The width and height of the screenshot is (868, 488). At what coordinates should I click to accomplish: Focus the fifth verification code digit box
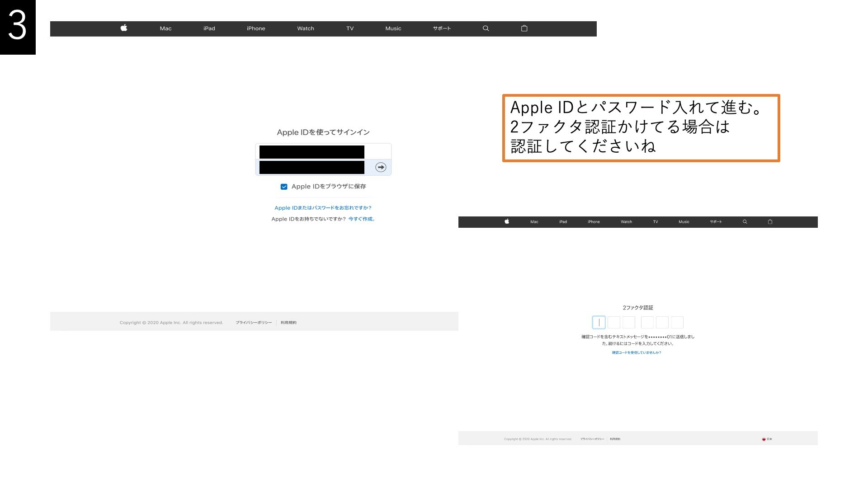[x=662, y=322]
